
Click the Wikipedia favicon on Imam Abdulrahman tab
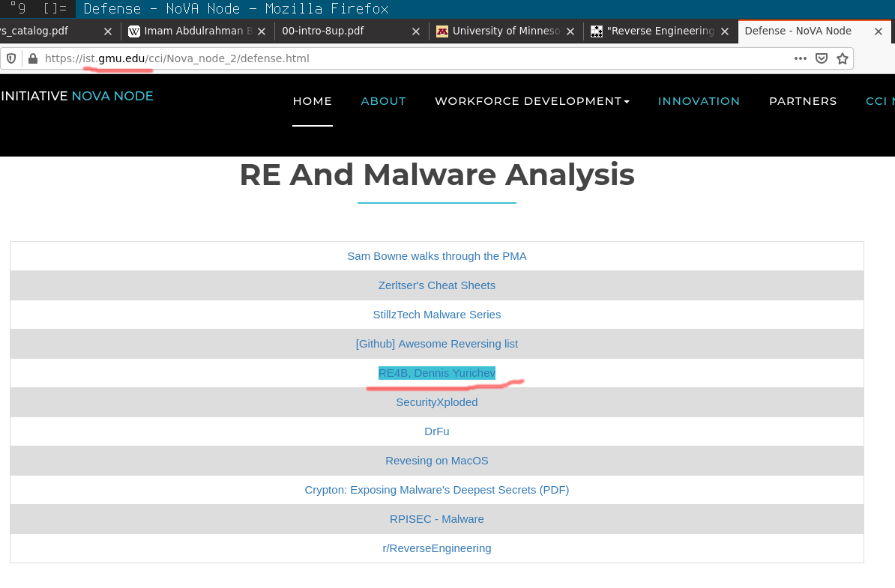pos(134,31)
